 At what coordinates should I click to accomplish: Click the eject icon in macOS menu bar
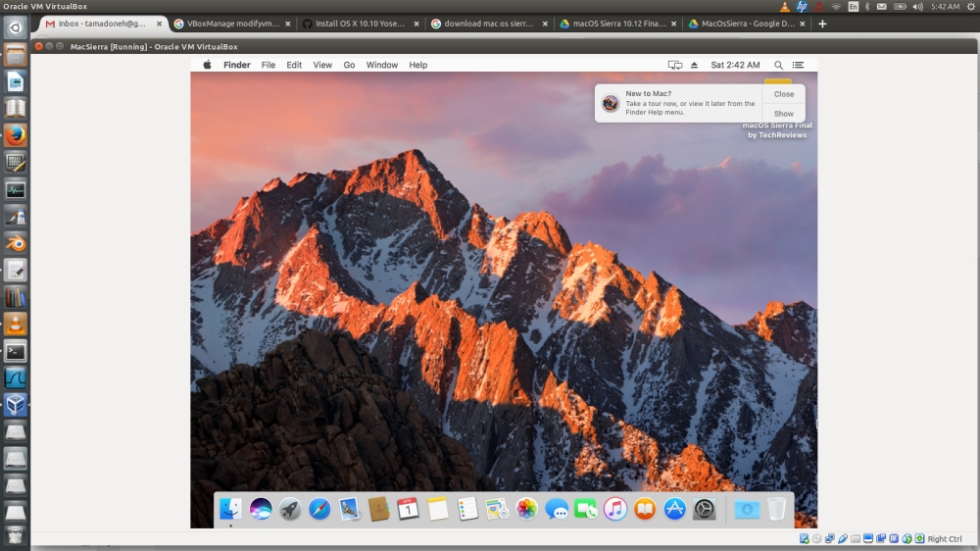click(694, 65)
